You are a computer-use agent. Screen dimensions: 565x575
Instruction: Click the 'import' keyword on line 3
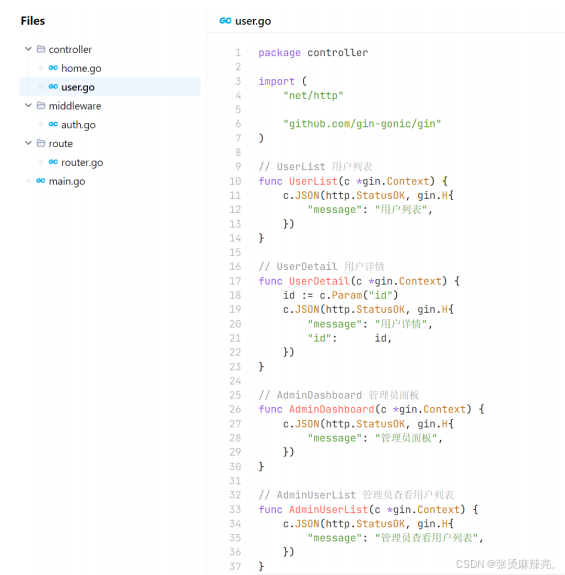tap(276, 81)
